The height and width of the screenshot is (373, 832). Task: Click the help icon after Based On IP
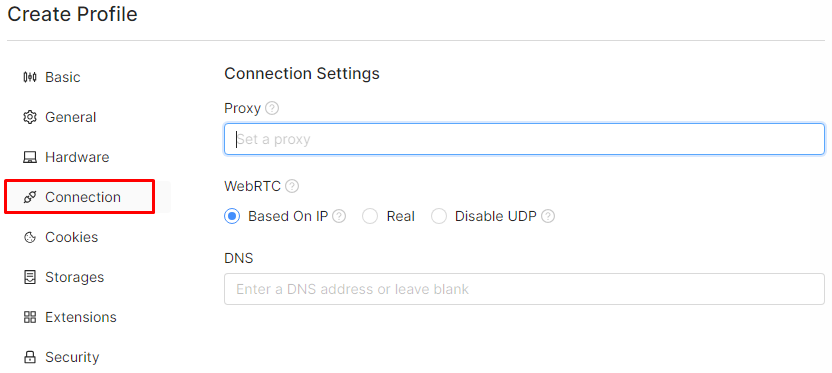click(339, 216)
